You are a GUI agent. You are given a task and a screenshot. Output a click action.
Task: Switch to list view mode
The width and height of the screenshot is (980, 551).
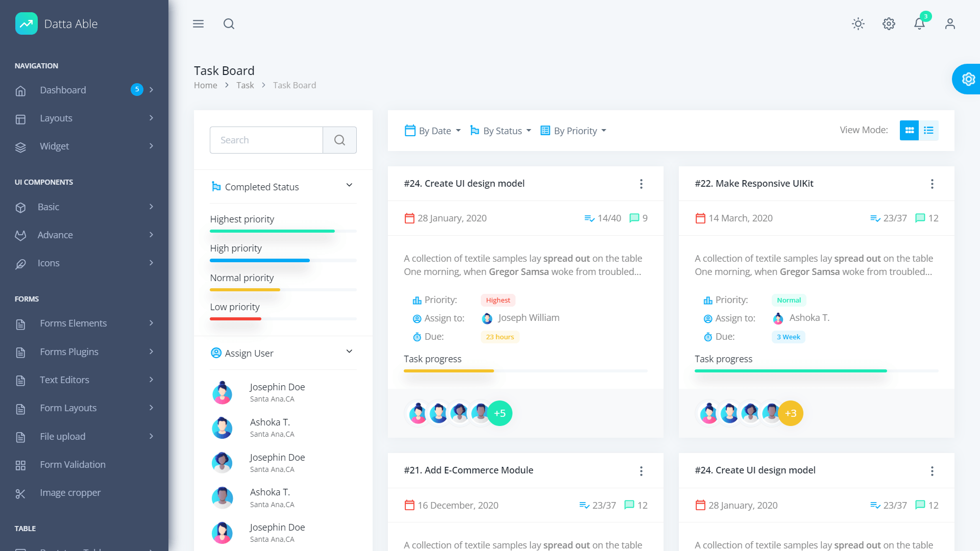coord(929,130)
